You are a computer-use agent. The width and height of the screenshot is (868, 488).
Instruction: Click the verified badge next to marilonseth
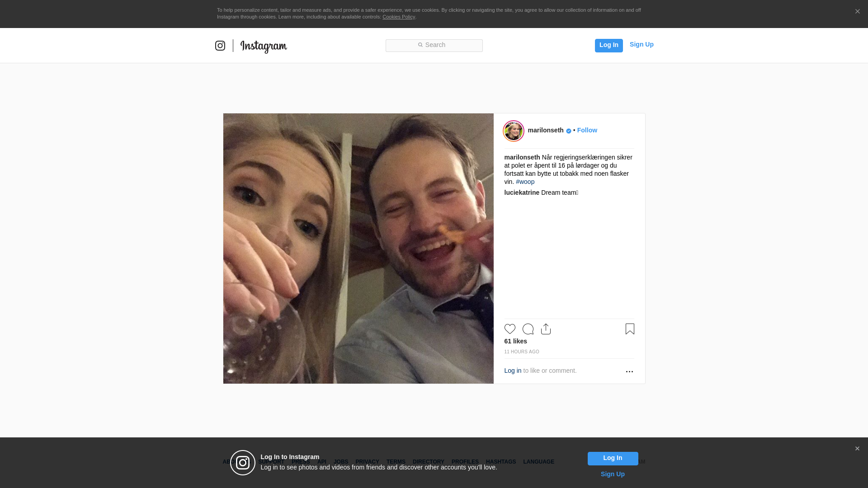pyautogui.click(x=569, y=131)
